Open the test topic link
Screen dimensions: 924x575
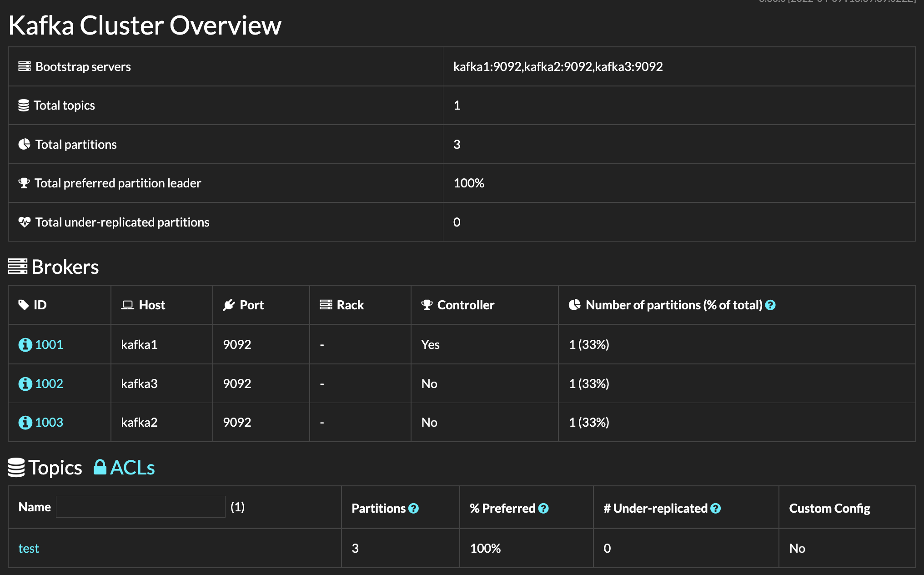[x=29, y=549]
